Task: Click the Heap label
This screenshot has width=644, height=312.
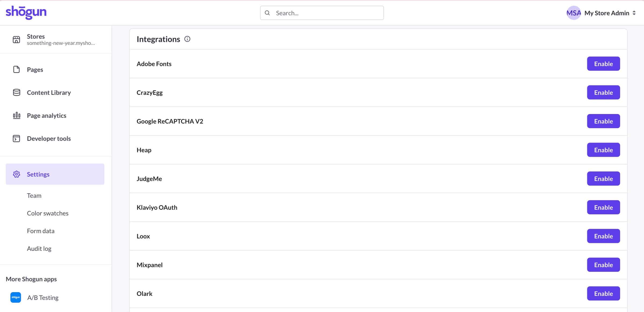Action: coord(144,150)
